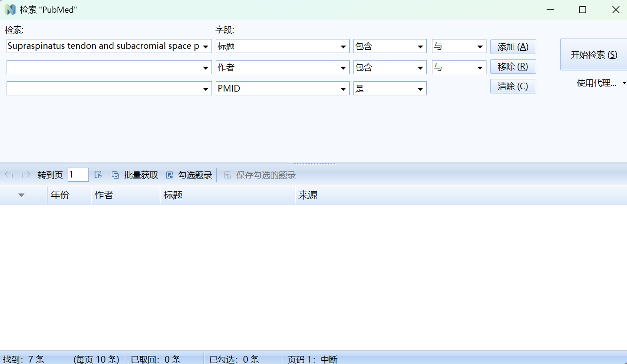Sort by the 来源 column header
The height and width of the screenshot is (364, 627).
coord(461,195)
